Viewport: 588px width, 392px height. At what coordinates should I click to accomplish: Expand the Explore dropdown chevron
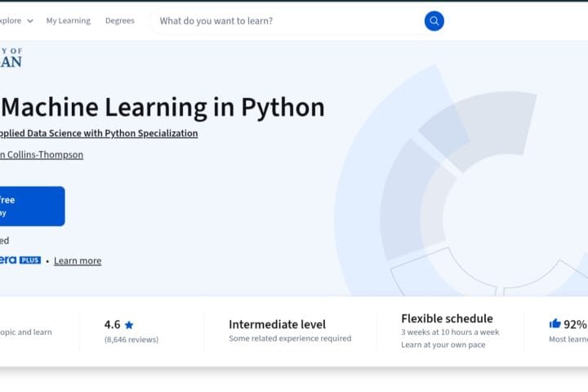coord(30,21)
